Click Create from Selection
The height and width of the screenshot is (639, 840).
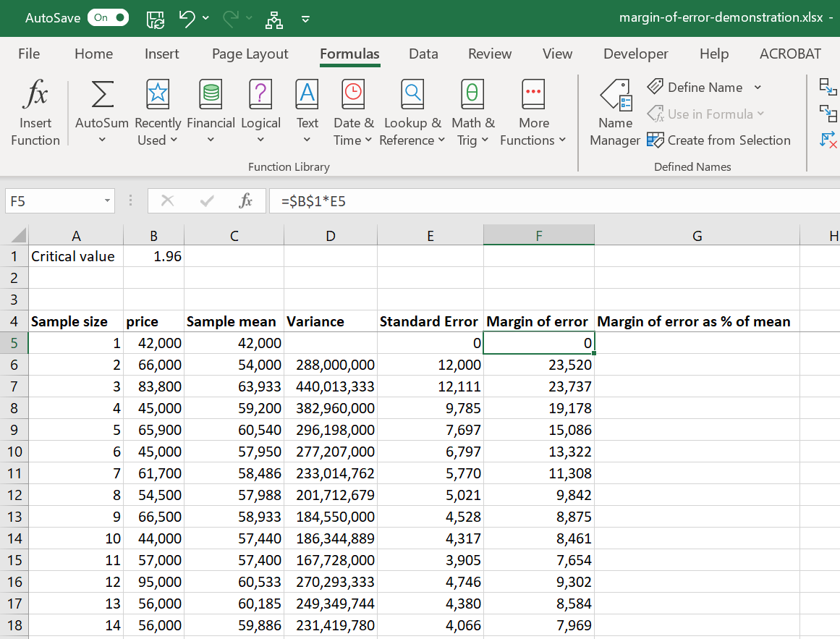[719, 140]
